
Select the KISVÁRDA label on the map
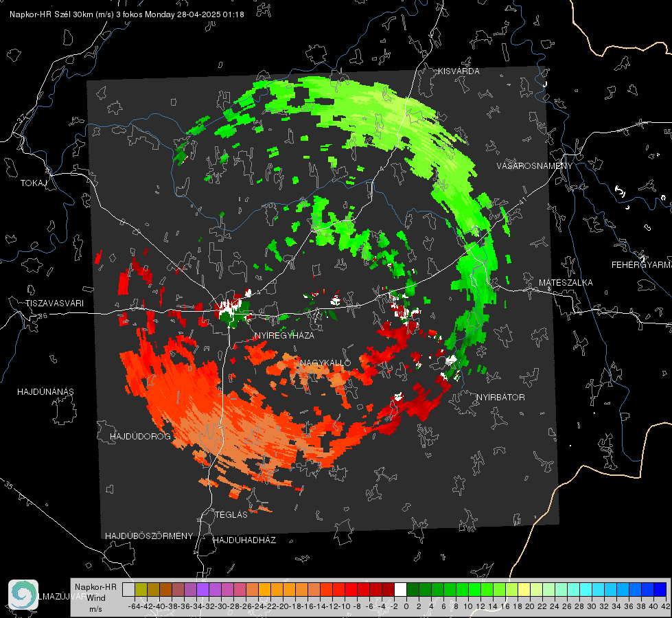(459, 71)
